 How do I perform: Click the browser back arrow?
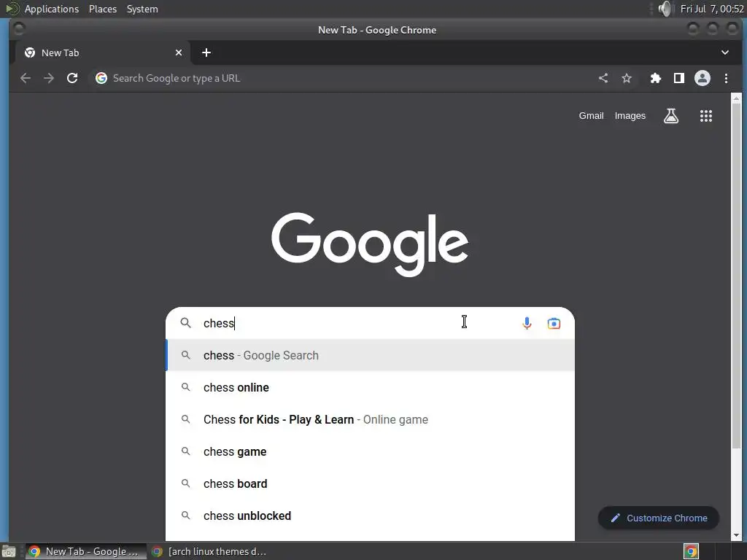(x=26, y=78)
